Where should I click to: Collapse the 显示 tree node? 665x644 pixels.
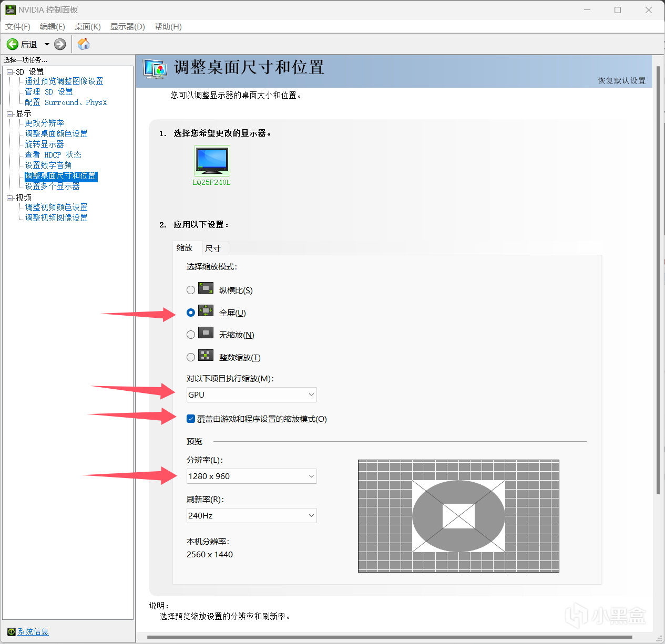[9, 114]
